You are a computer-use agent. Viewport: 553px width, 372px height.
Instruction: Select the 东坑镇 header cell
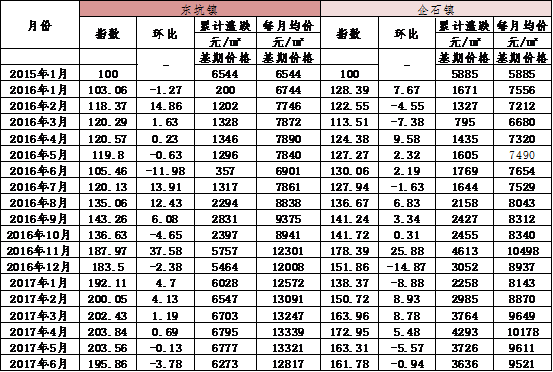click(200, 9)
